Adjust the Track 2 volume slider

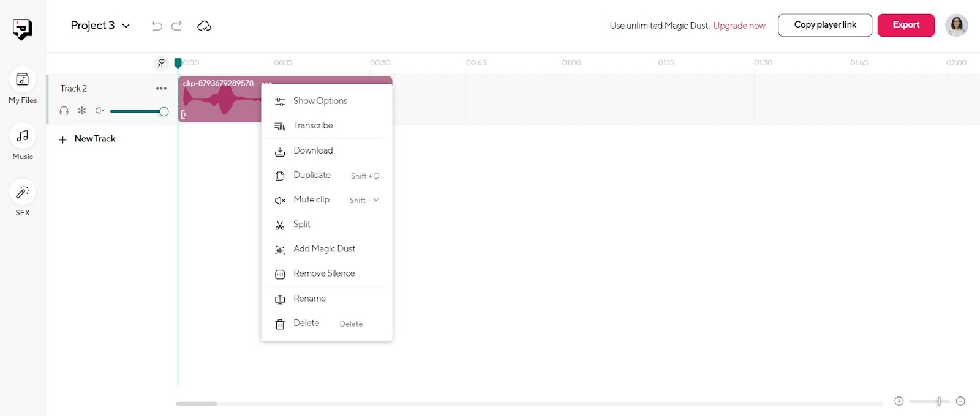click(x=139, y=111)
